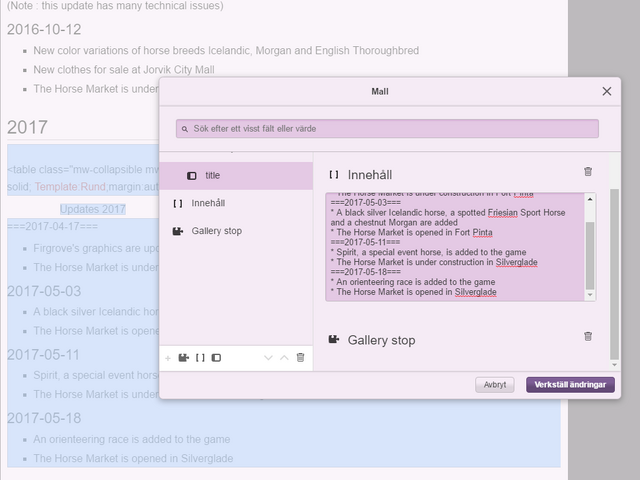The height and width of the screenshot is (480, 640).
Task: Click the search magnifier icon
Action: pos(185,129)
